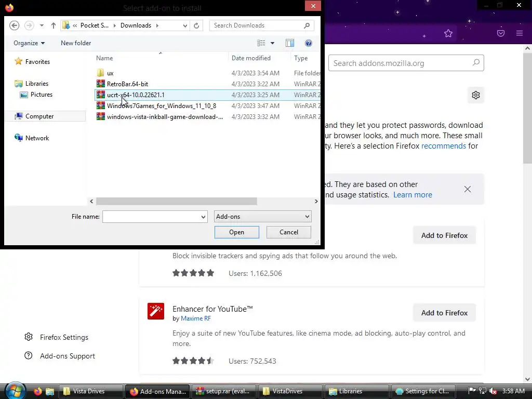Open file explorer quick launch icon

click(x=50, y=391)
